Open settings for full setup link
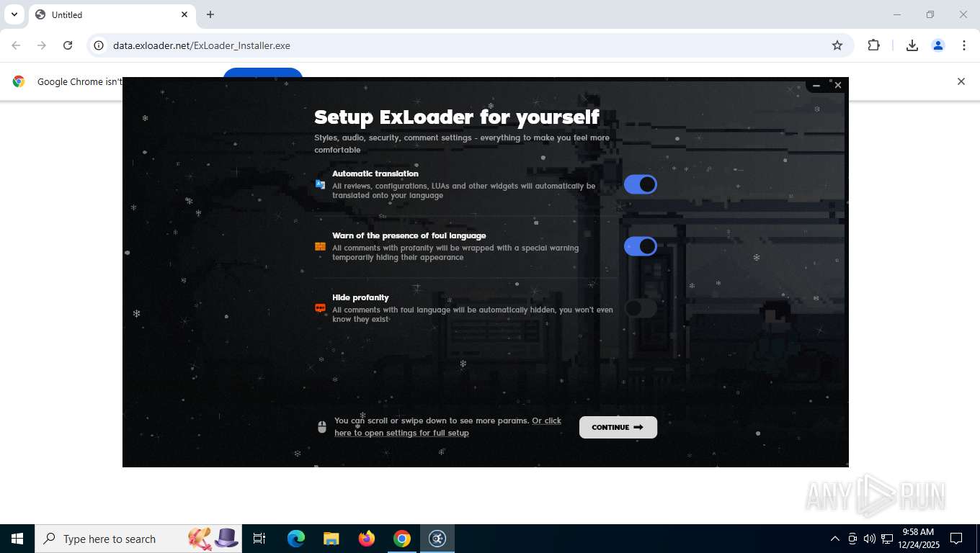The width and height of the screenshot is (980, 553). pyautogui.click(x=447, y=426)
